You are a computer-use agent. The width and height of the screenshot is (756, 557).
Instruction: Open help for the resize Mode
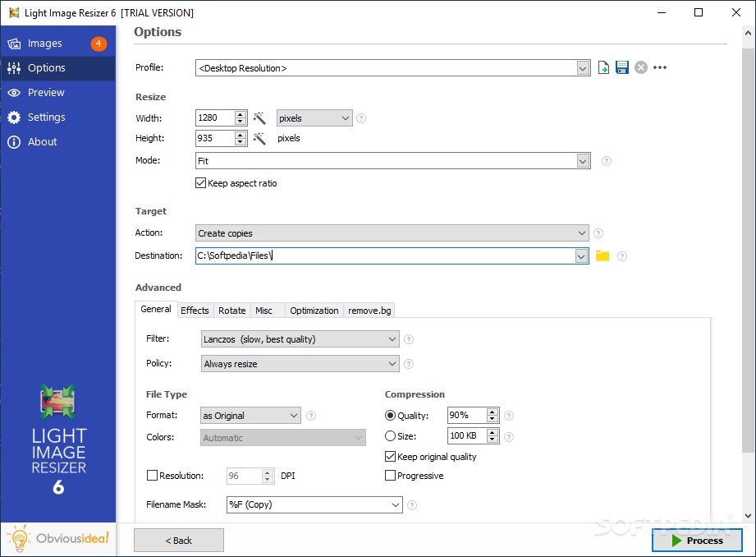coord(607,161)
